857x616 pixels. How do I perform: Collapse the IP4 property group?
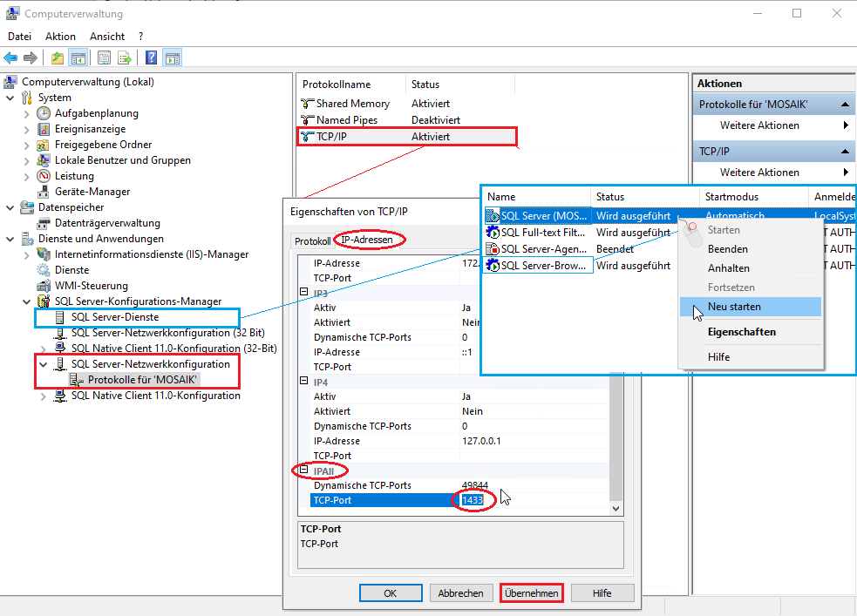(x=304, y=382)
